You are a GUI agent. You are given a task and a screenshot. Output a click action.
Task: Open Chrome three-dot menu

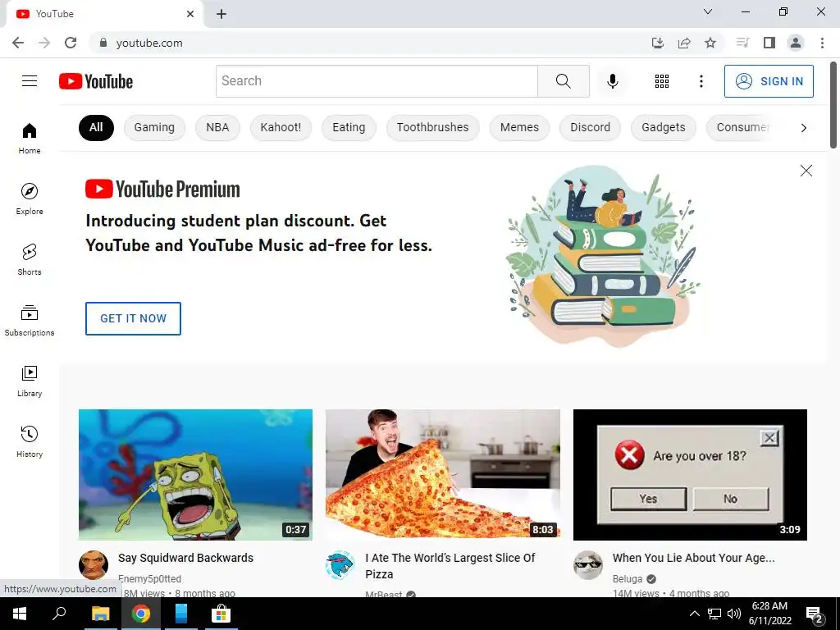822,43
